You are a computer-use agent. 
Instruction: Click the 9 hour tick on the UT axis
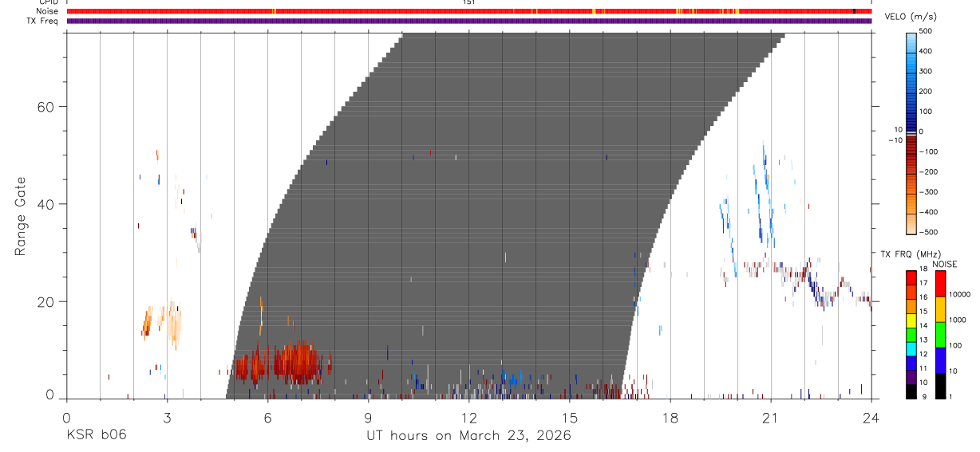pos(368,418)
